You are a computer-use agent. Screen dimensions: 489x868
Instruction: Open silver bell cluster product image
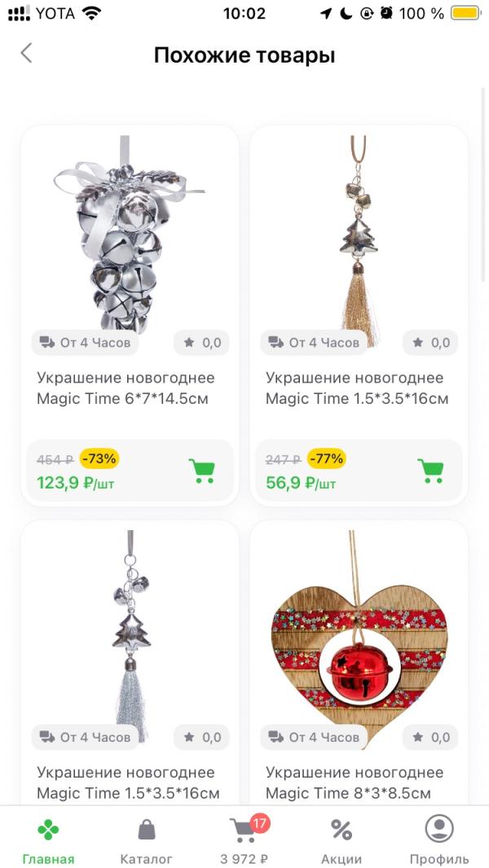[x=130, y=234]
